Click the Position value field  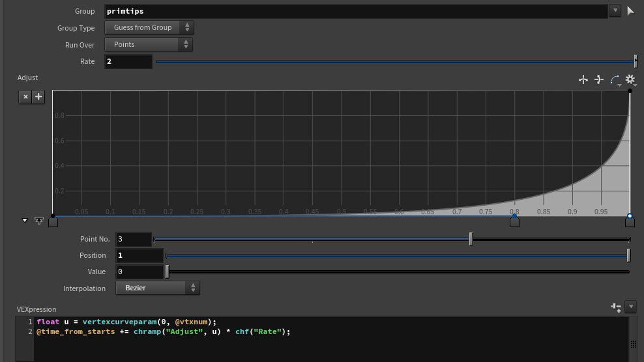click(x=139, y=255)
